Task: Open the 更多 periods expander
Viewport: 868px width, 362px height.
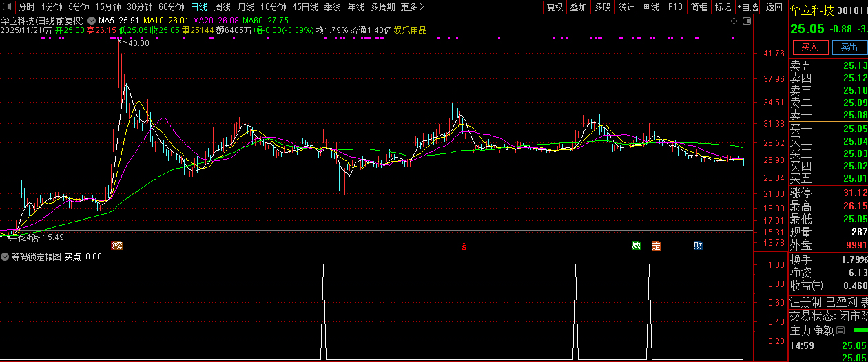Action: 412,7
